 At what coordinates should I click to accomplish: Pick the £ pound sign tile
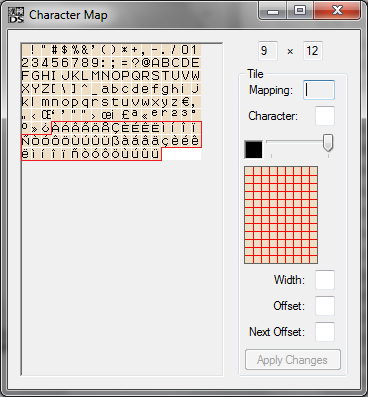pyautogui.click(x=125, y=114)
